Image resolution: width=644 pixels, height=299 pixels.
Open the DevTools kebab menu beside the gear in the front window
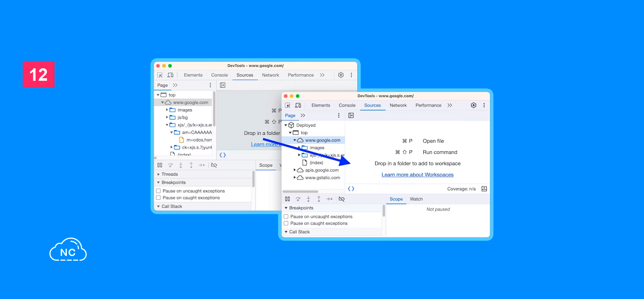pos(484,105)
